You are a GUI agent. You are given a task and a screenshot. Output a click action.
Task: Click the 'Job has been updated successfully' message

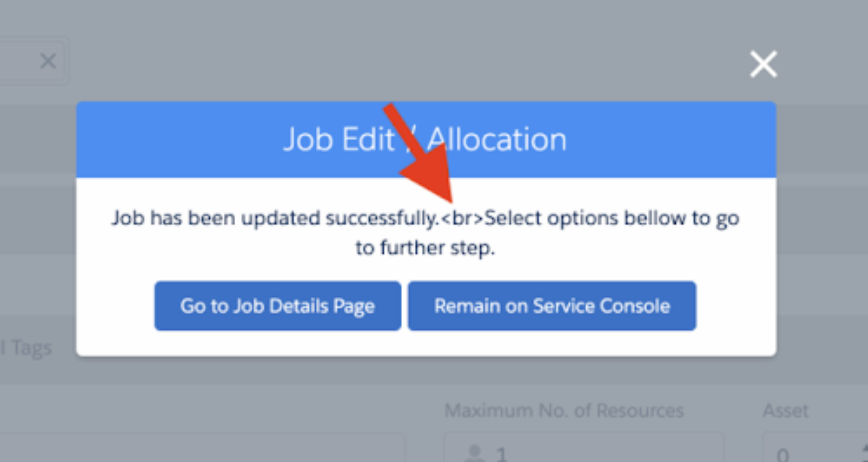pos(276,219)
